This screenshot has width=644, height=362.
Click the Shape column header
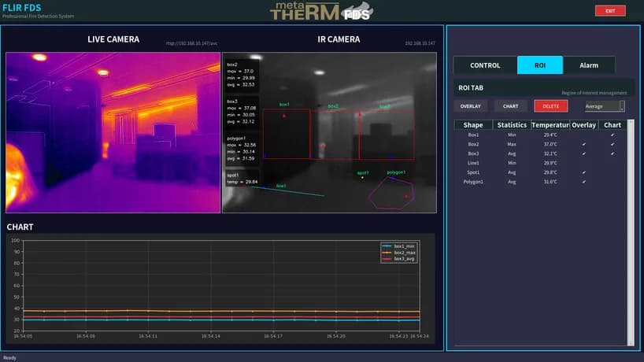[x=473, y=125]
